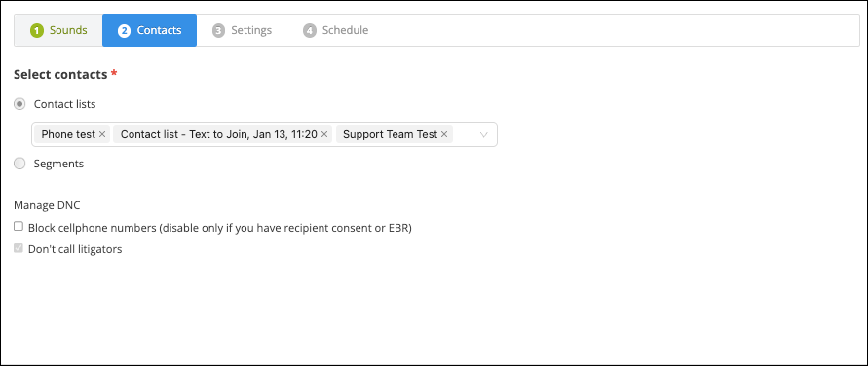
Task: Select the Contact lists radio button
Action: pos(19,104)
